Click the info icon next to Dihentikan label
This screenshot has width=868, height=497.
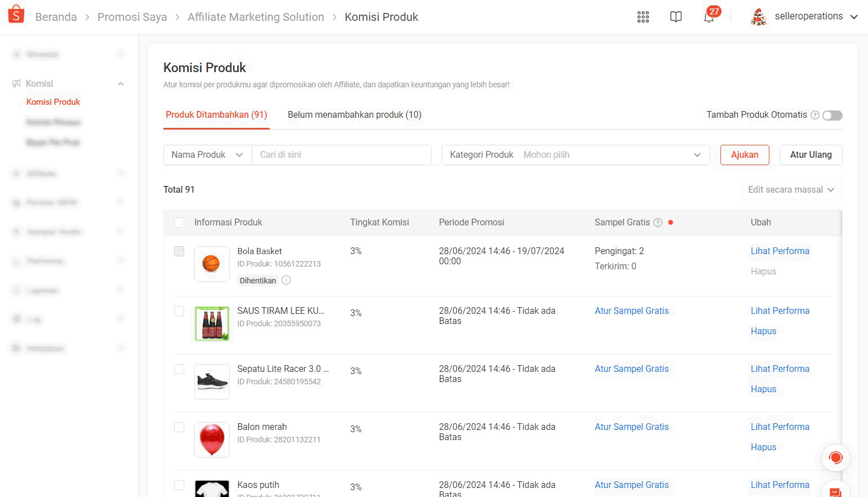pos(286,280)
